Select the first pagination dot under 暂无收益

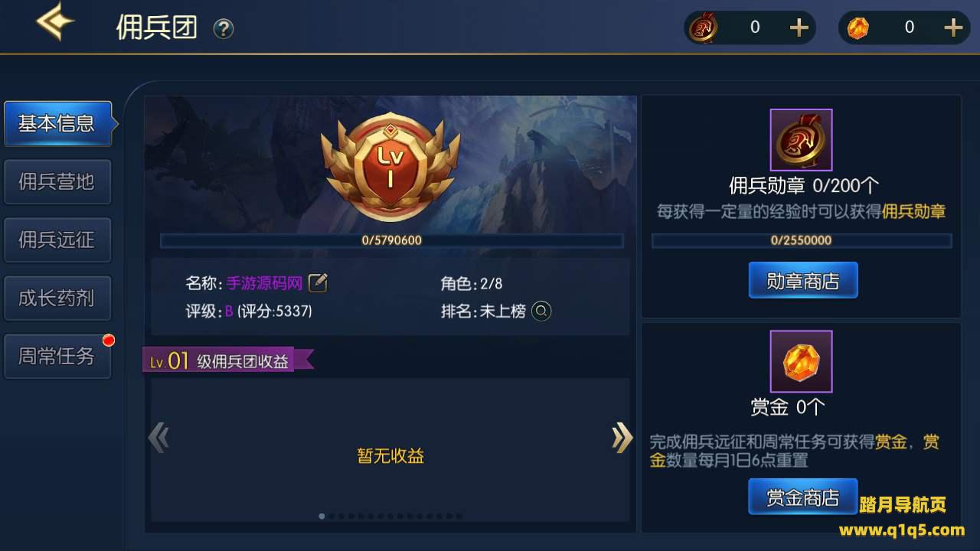(322, 517)
